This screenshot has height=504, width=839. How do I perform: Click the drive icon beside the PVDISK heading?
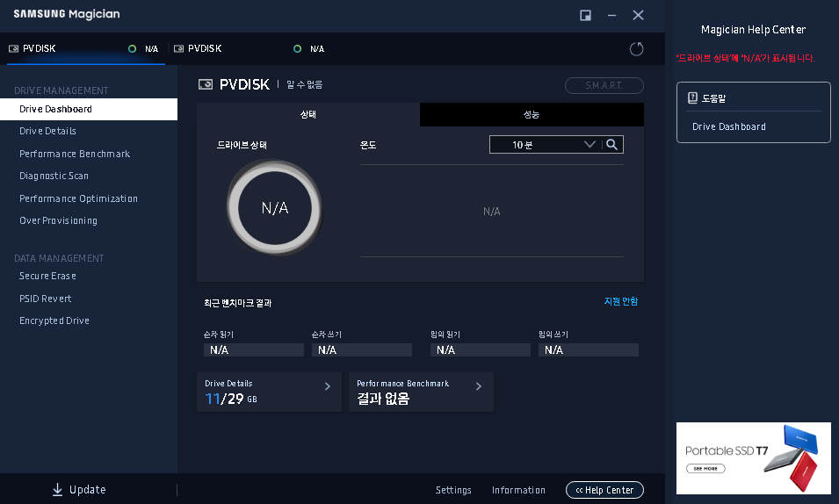coord(206,84)
